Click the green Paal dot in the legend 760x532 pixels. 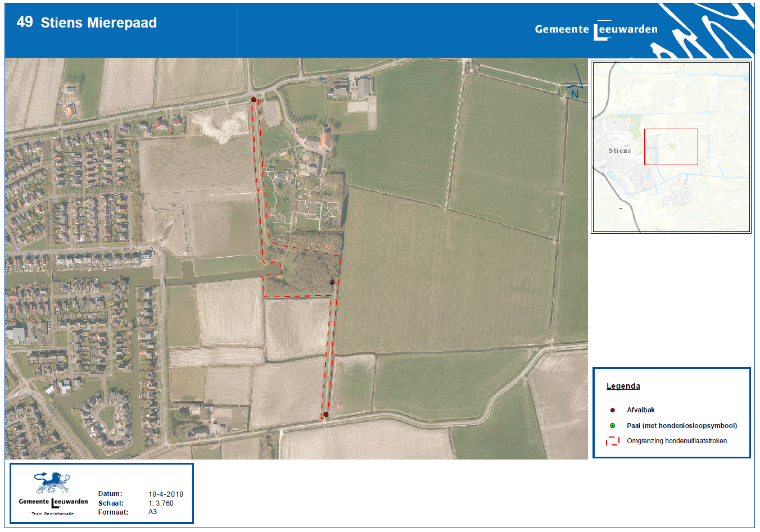pos(613,426)
